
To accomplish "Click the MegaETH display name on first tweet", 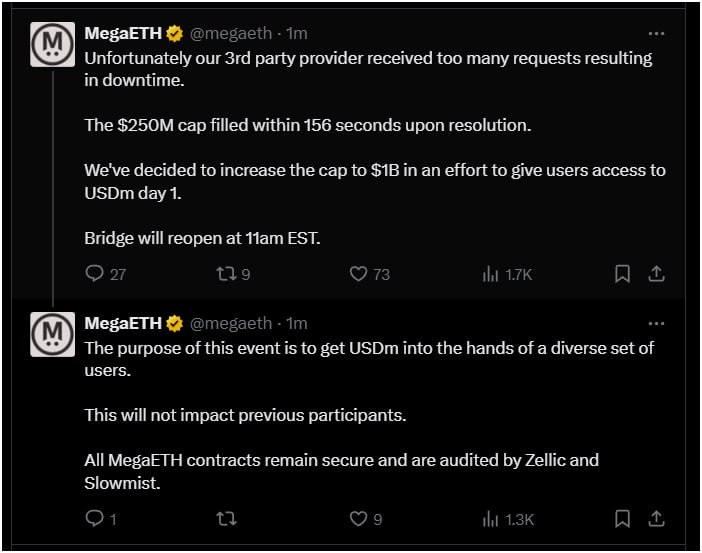I will (123, 34).
